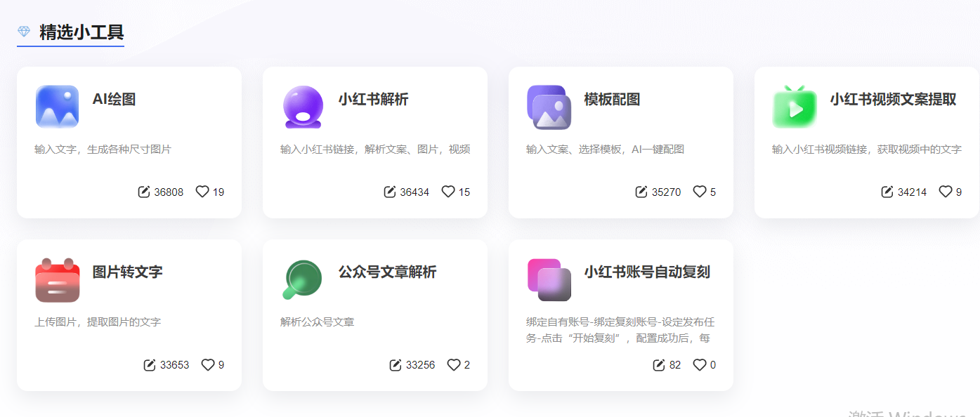The image size is (980, 417).
Task: Open the AI绘图 tool title
Action: point(114,99)
